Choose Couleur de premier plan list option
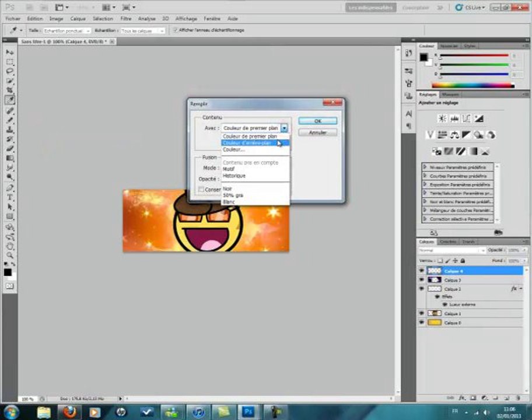Viewport: 532px width, 420px height. click(256, 136)
